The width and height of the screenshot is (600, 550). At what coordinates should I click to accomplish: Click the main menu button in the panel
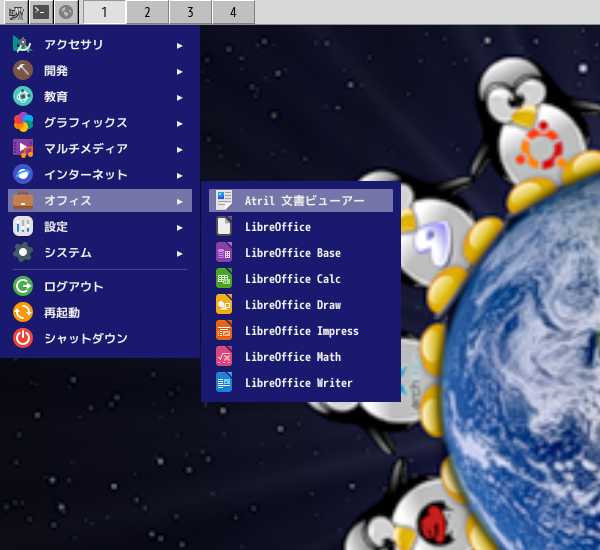[x=16, y=12]
